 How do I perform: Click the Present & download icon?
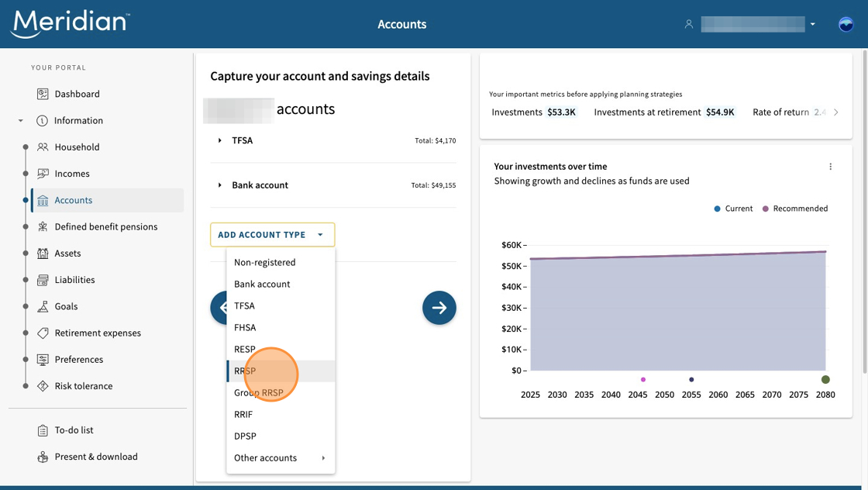(x=43, y=457)
